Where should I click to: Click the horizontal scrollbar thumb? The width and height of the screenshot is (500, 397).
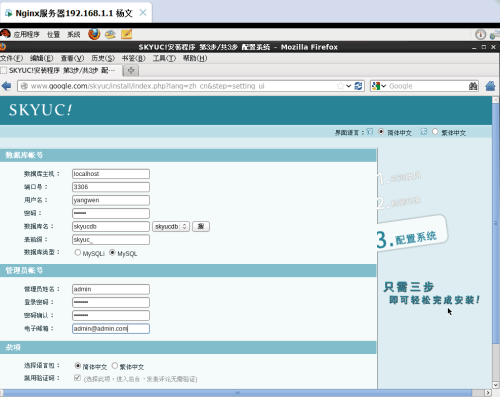[237, 393]
